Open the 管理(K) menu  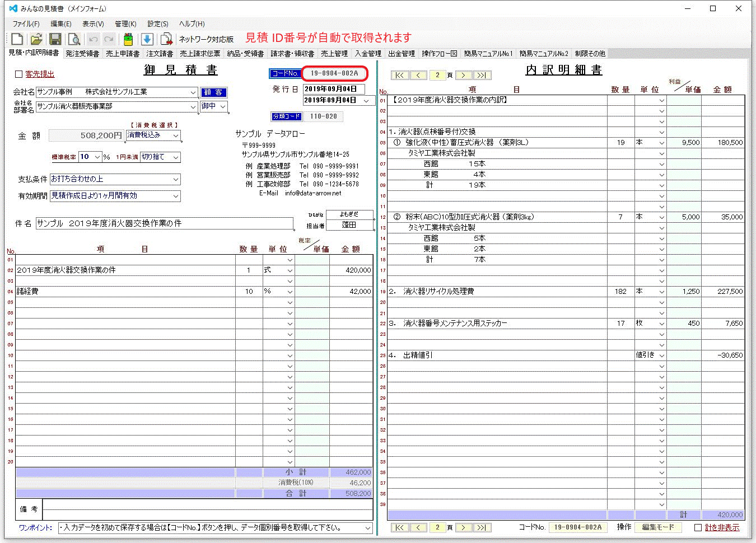[x=125, y=24]
